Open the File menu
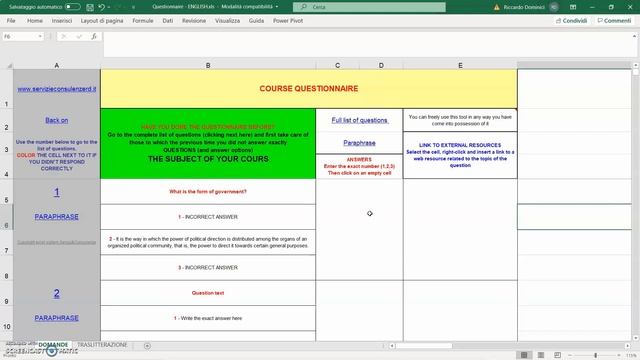This screenshot has height=360, width=640. [x=11, y=20]
